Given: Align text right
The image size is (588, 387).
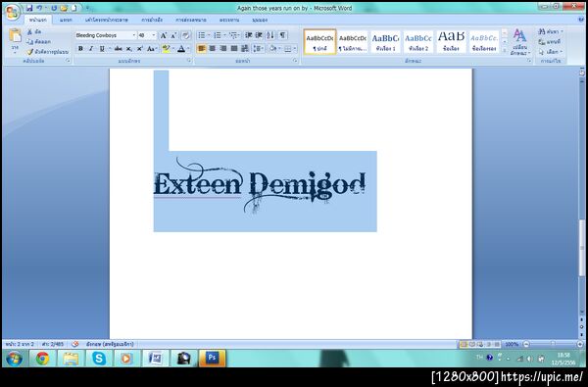Looking at the screenshot, I should point(223,49).
